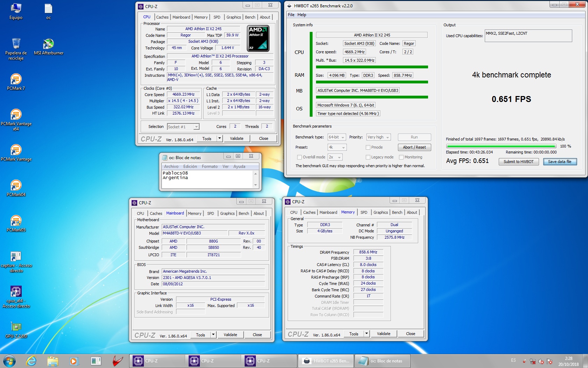Click the Abort / Reset button
The width and height of the screenshot is (588, 368).
(414, 147)
